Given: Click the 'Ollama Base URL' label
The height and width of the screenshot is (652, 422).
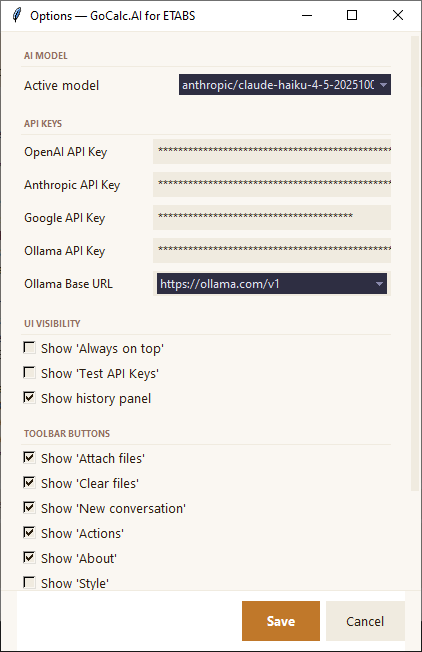Looking at the screenshot, I should click(x=68, y=284).
